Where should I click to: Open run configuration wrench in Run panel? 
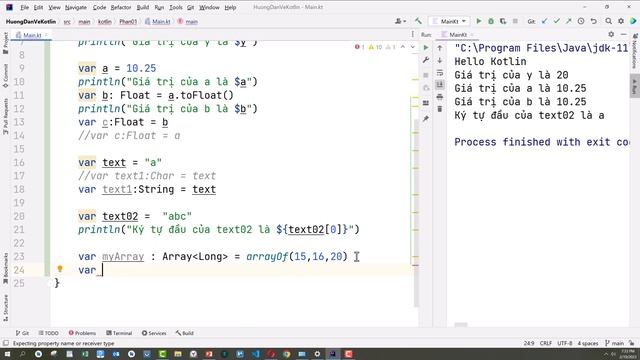[426, 60]
